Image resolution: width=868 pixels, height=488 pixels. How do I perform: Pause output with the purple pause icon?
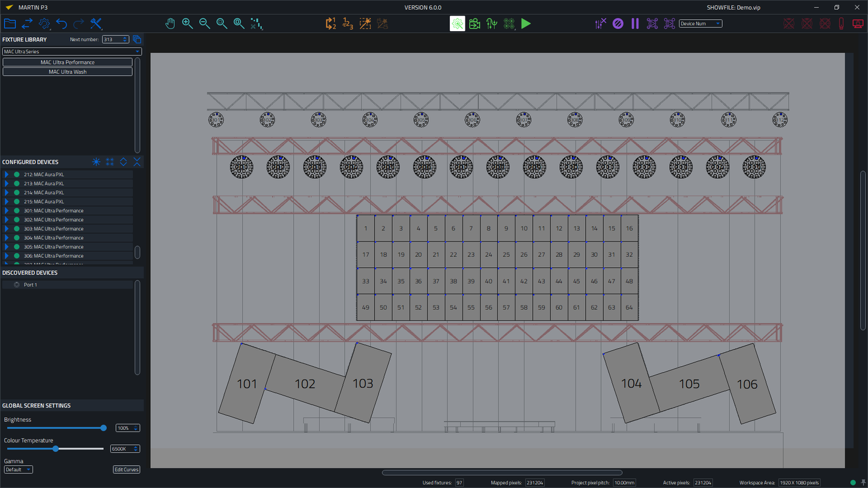click(635, 23)
